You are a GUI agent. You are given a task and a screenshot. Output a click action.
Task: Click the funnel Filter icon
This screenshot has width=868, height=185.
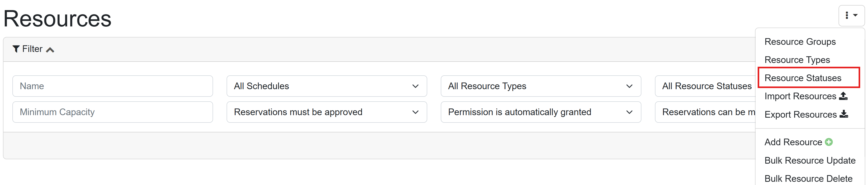pyautogui.click(x=16, y=49)
